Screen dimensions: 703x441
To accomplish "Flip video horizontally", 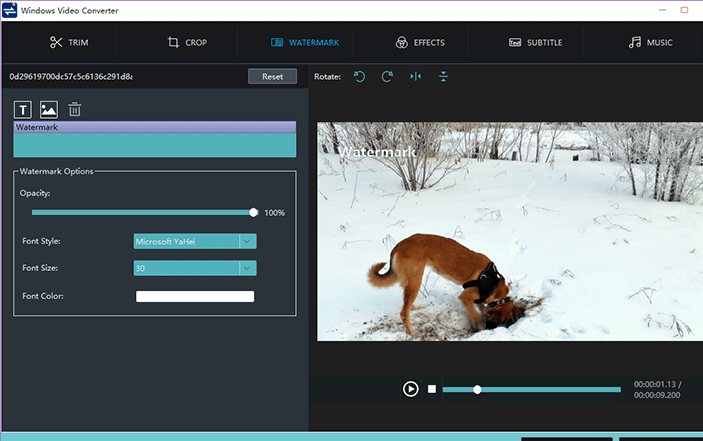I will [x=415, y=76].
